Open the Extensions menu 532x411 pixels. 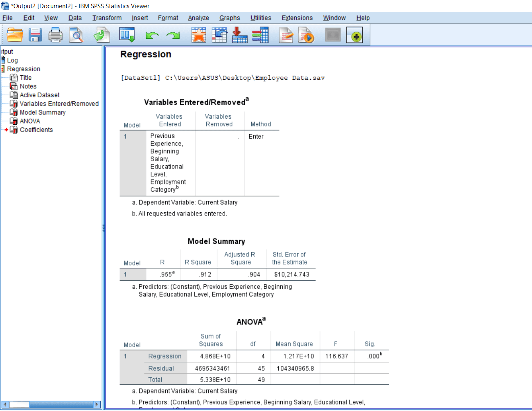pyautogui.click(x=297, y=18)
